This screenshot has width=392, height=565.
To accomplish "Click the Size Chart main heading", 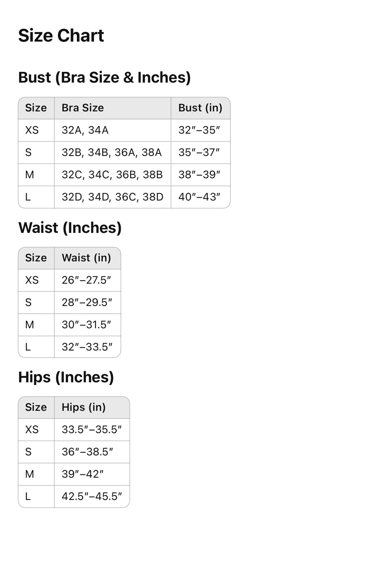I will [61, 36].
